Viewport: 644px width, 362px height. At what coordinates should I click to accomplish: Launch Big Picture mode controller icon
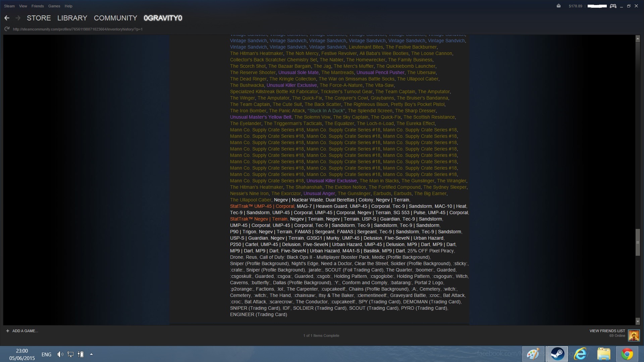pos(613,6)
